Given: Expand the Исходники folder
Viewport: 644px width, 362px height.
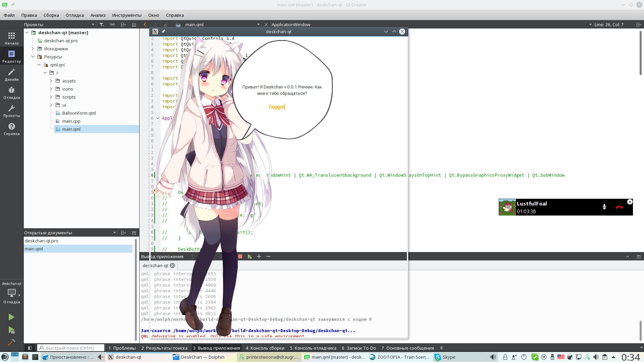Looking at the screenshot, I should pos(33,49).
